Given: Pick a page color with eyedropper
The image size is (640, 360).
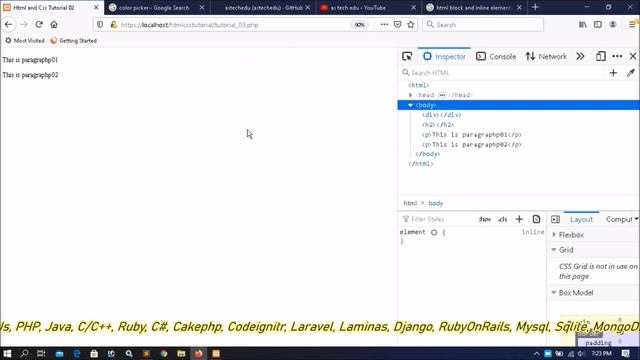Looking at the screenshot, I should click(x=630, y=73).
